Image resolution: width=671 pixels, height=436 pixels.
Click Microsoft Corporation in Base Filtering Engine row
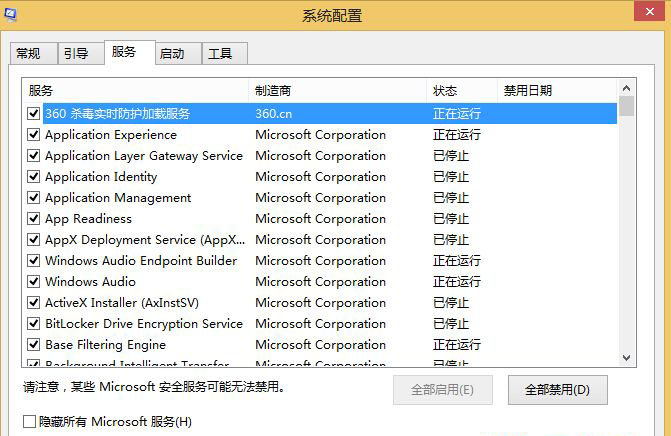tap(321, 344)
